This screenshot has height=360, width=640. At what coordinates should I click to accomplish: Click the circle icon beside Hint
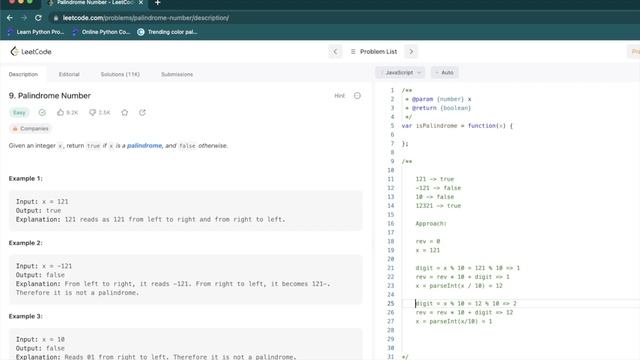pos(357,96)
